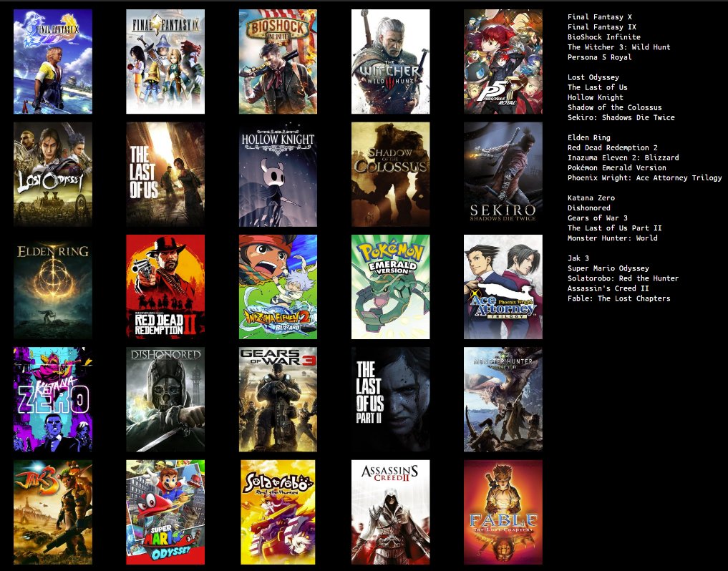Click the 'BioShock Infinite' text line

click(x=603, y=37)
